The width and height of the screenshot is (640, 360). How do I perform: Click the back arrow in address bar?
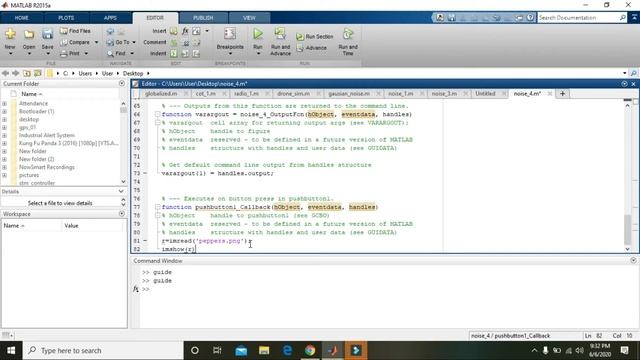(x=5, y=73)
